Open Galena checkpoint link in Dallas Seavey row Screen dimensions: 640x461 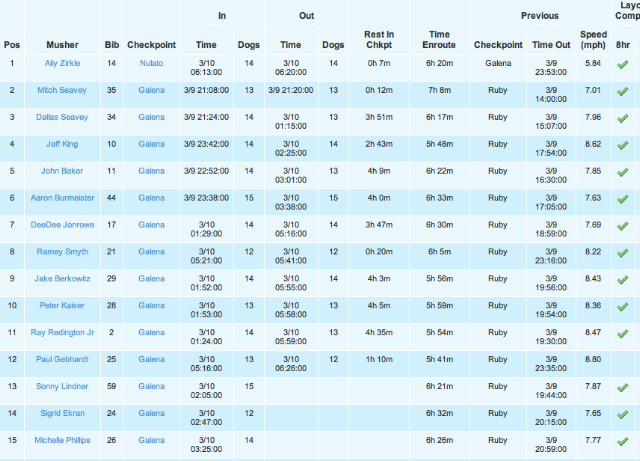pyautogui.click(x=151, y=117)
